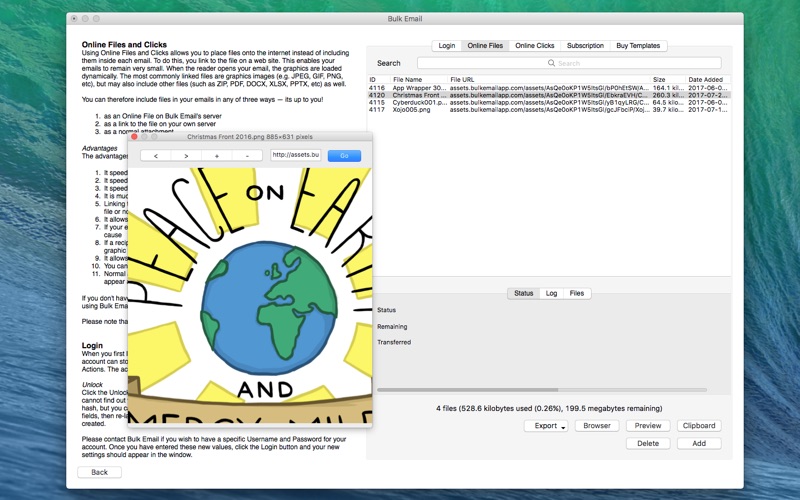Select the Xojo005.png file row
The height and width of the screenshot is (500, 800).
[x=549, y=109]
